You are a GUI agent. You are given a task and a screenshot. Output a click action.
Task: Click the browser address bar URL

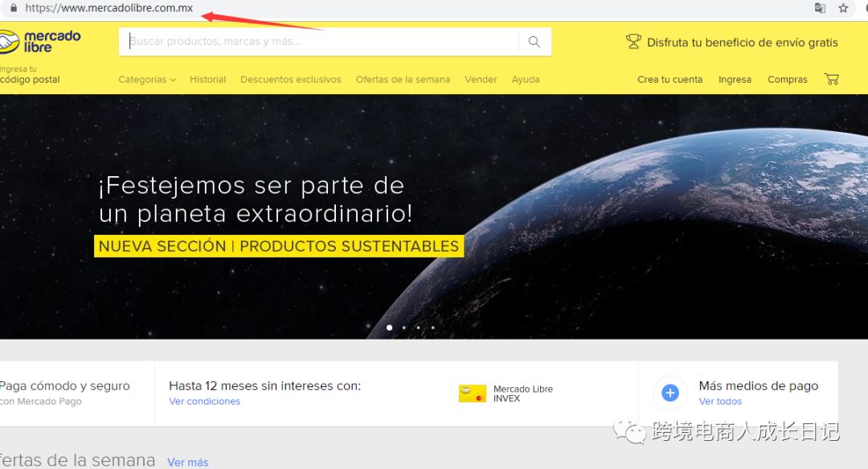(109, 8)
